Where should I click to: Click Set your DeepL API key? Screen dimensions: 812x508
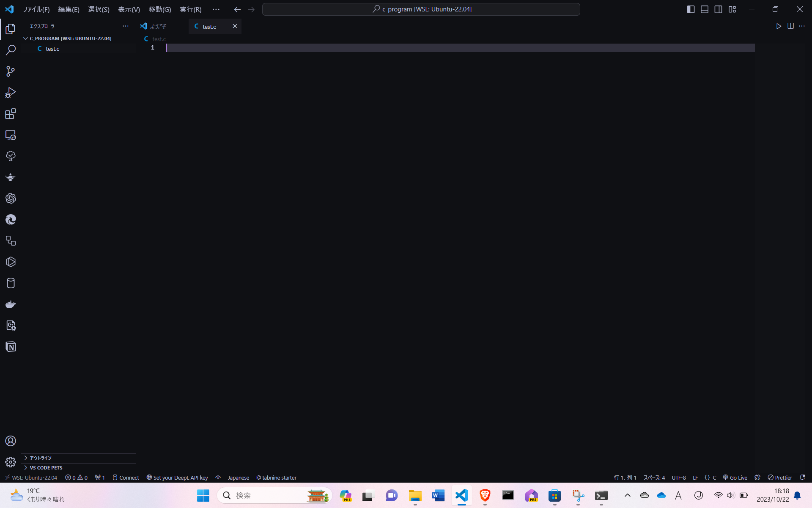click(x=177, y=478)
